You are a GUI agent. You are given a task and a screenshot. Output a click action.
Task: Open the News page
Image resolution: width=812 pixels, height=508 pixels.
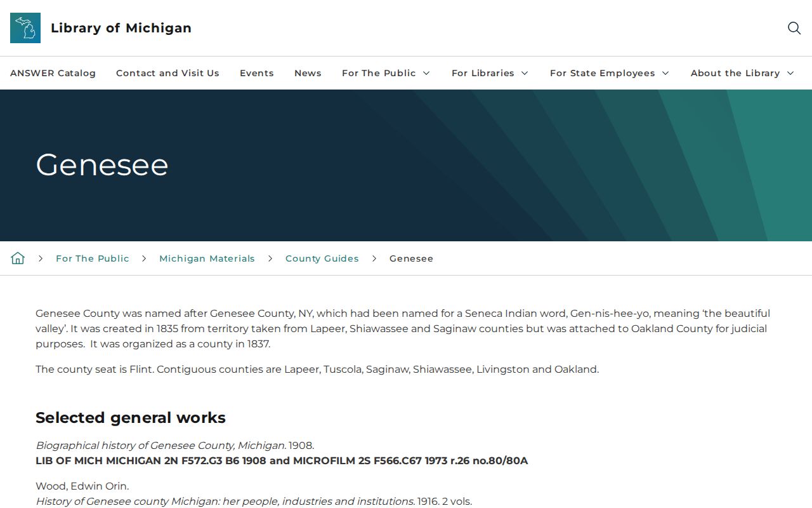pyautogui.click(x=308, y=73)
